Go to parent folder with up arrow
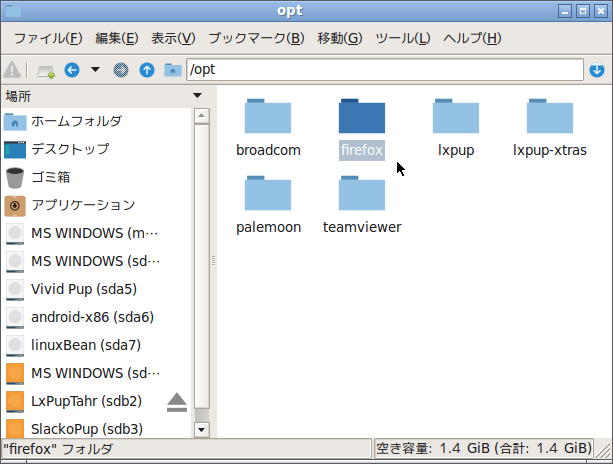The width and height of the screenshot is (613, 464). (x=147, y=70)
